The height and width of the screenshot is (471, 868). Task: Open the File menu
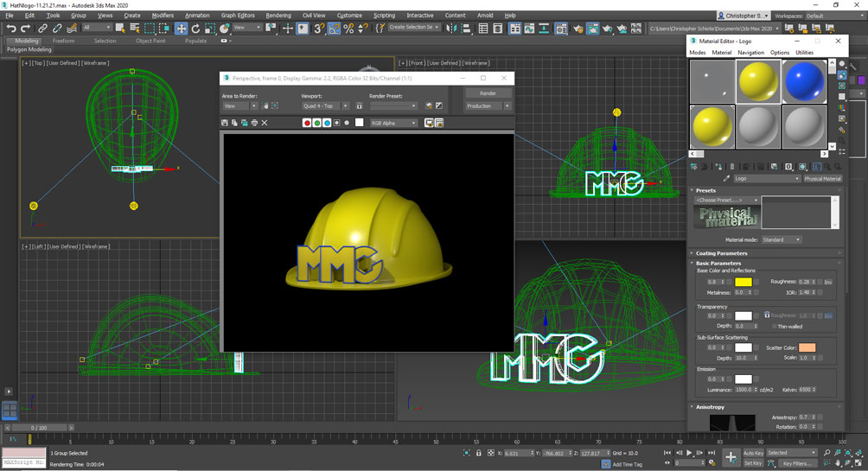click(x=10, y=16)
